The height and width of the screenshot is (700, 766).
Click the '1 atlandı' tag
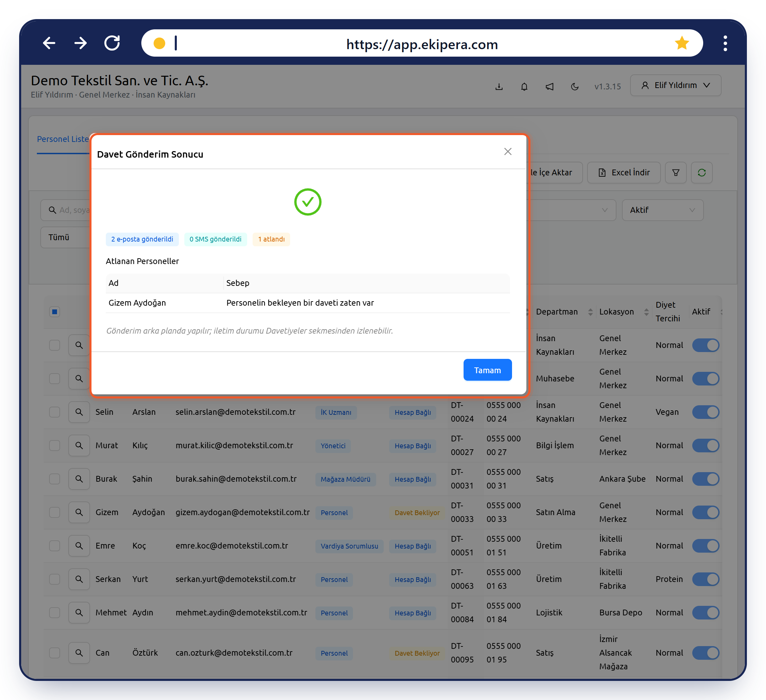coord(271,239)
